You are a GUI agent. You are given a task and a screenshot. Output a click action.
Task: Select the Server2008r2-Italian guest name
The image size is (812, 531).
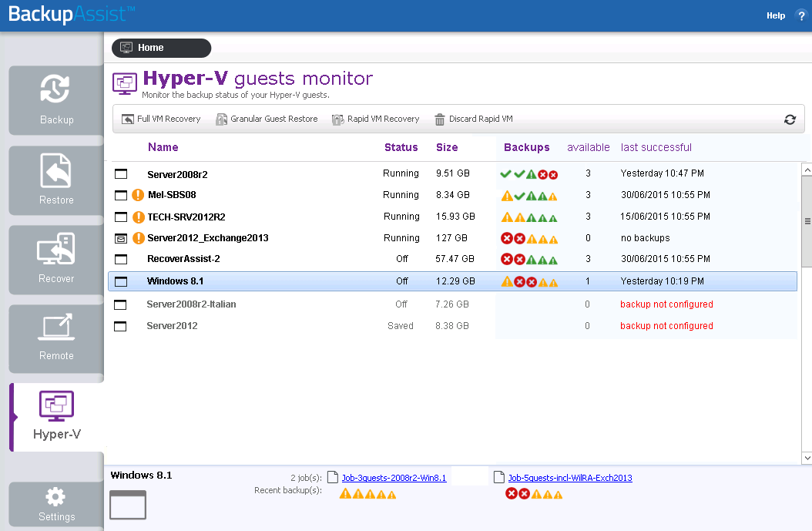click(191, 304)
